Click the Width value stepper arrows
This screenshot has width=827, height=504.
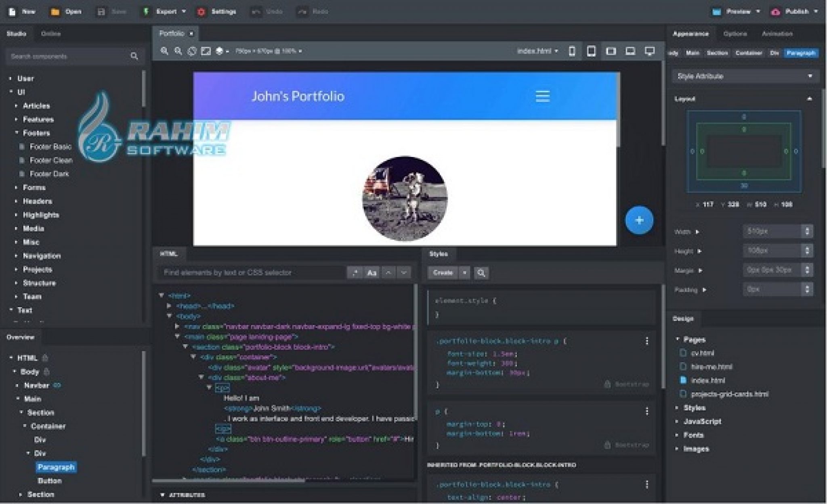807,231
